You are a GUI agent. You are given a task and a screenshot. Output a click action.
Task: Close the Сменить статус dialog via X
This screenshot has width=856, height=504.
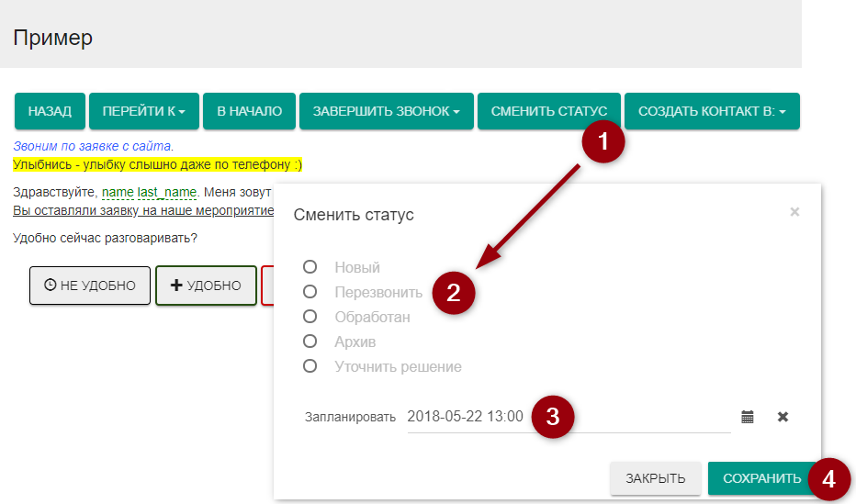pos(794,212)
